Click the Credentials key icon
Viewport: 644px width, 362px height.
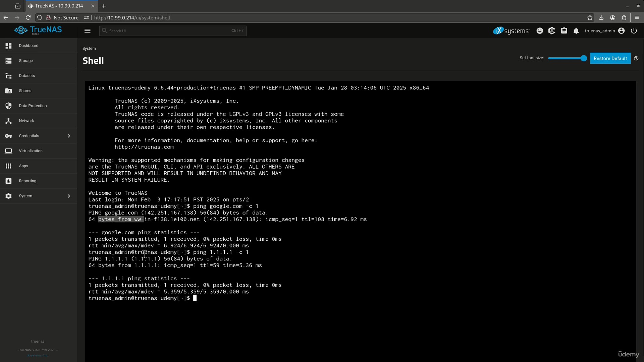click(8, 136)
